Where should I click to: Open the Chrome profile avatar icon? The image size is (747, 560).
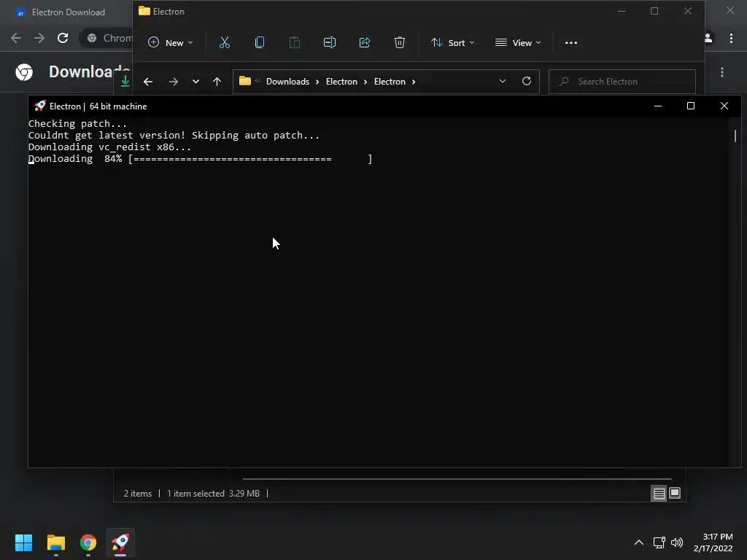(x=708, y=38)
